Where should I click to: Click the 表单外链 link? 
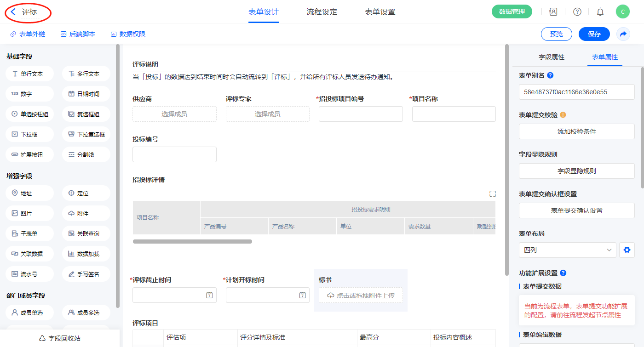coord(28,34)
